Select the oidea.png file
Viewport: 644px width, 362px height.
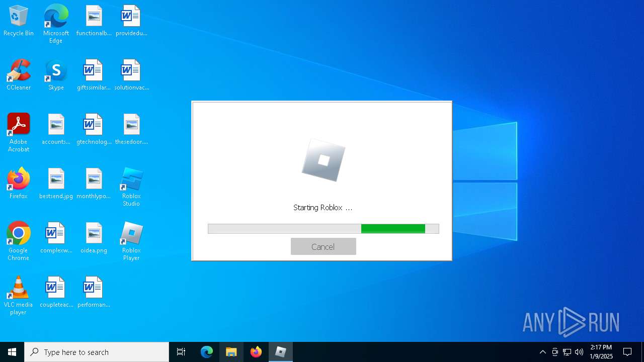pos(94,238)
